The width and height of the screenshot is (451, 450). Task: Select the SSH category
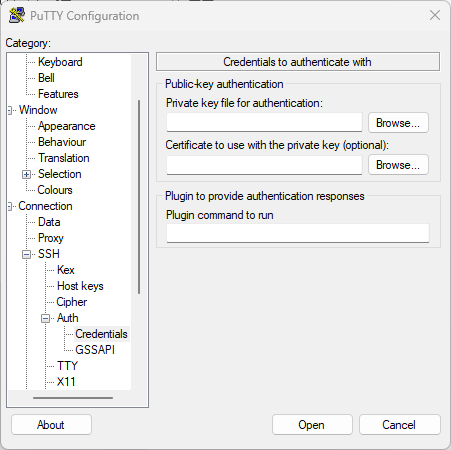(x=49, y=254)
